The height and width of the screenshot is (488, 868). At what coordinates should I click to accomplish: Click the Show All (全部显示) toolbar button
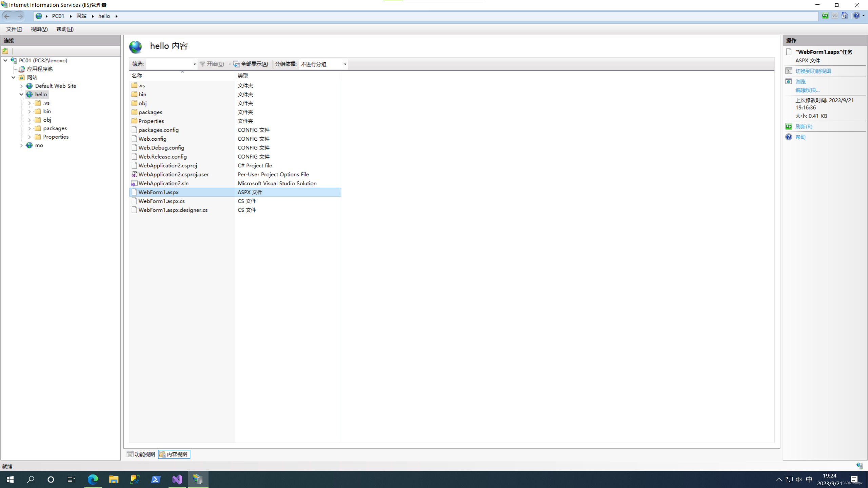251,64
